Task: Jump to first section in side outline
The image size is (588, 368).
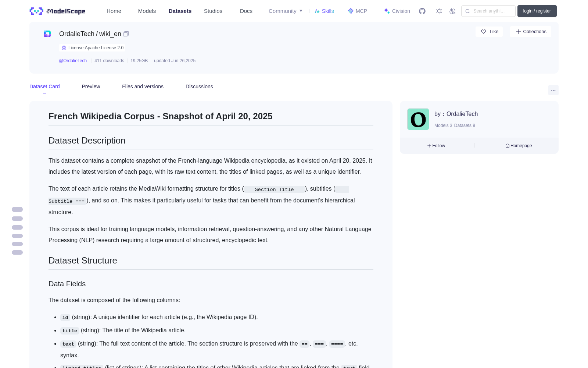Action: tap(17, 209)
